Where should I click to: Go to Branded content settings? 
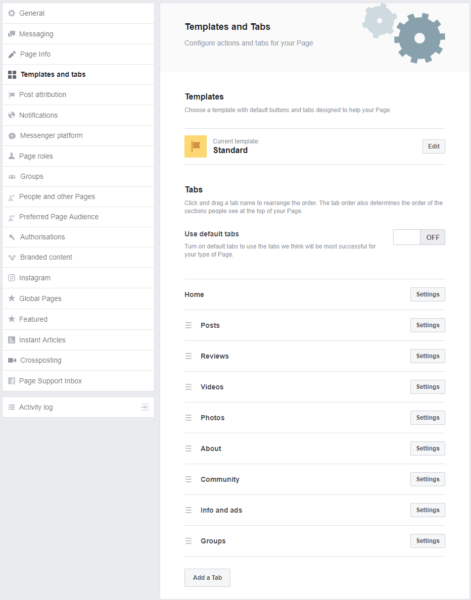pos(78,257)
